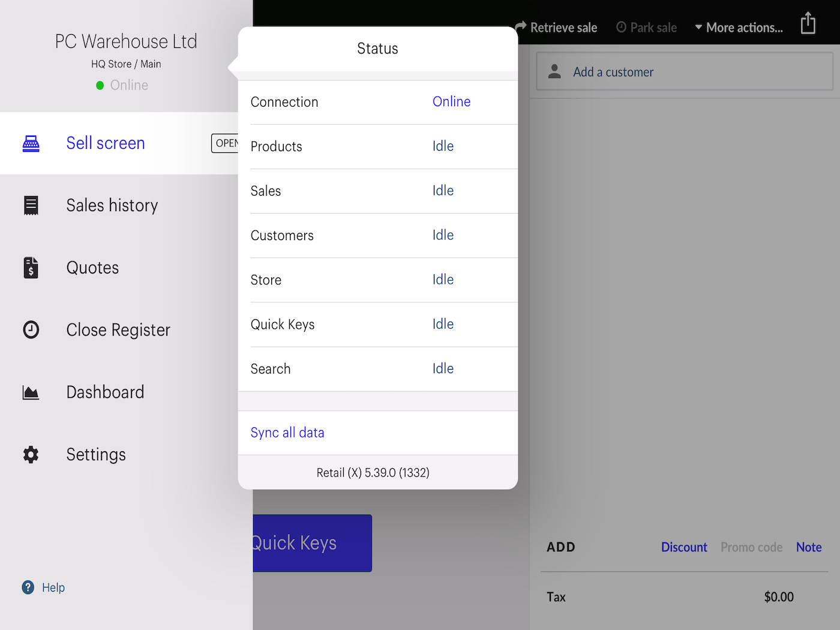Click the Quotes document icon
The image size is (840, 630).
31,268
